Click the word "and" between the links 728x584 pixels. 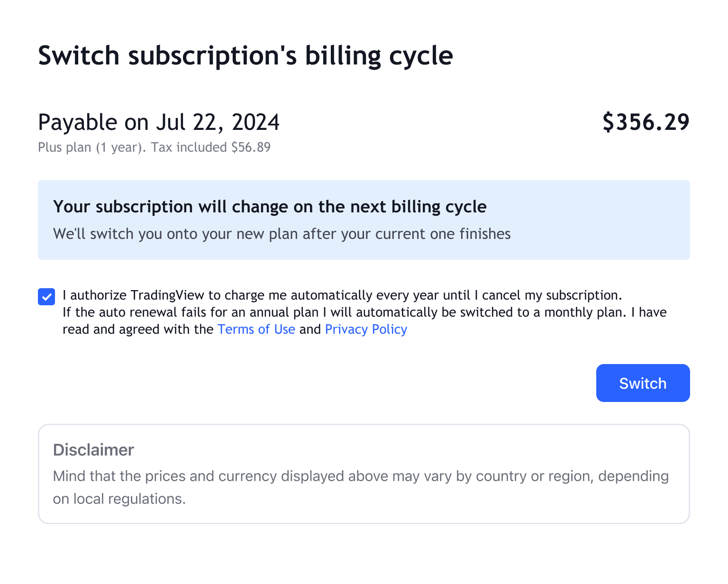(310, 329)
